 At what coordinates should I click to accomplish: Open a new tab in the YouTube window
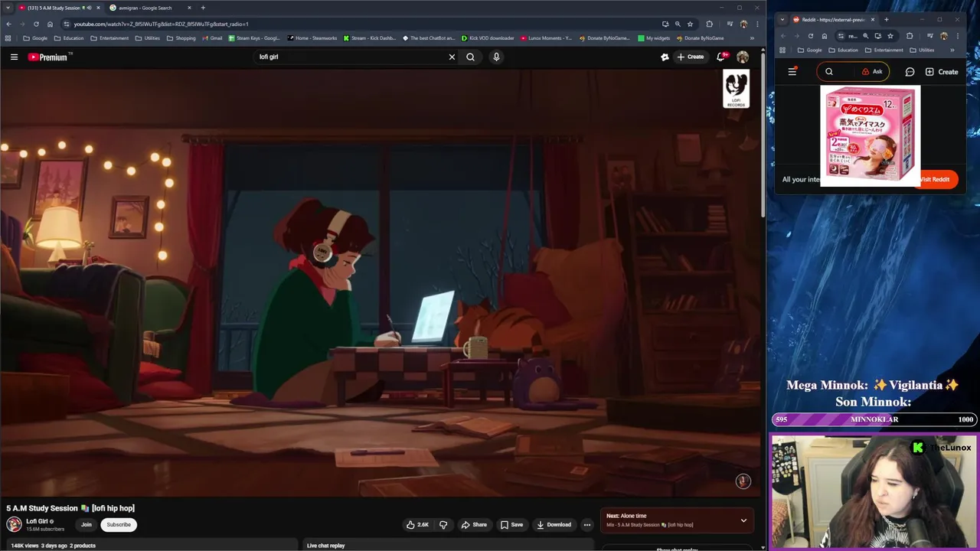pos(203,8)
